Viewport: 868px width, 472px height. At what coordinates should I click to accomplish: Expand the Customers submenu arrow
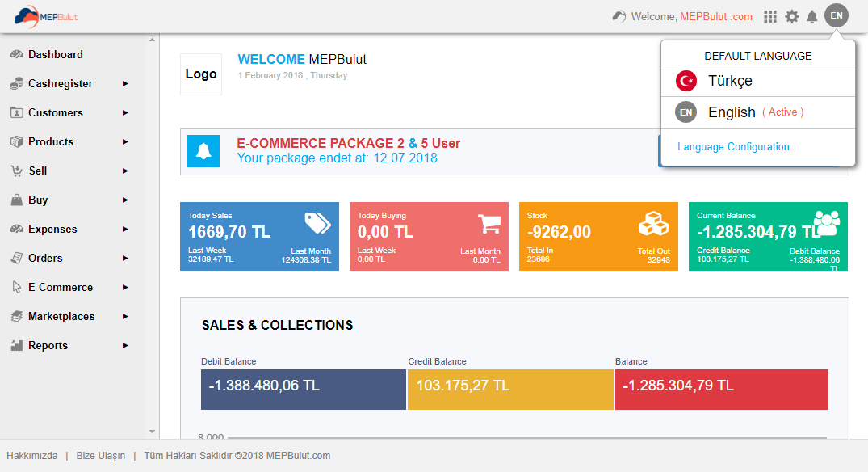pos(125,112)
